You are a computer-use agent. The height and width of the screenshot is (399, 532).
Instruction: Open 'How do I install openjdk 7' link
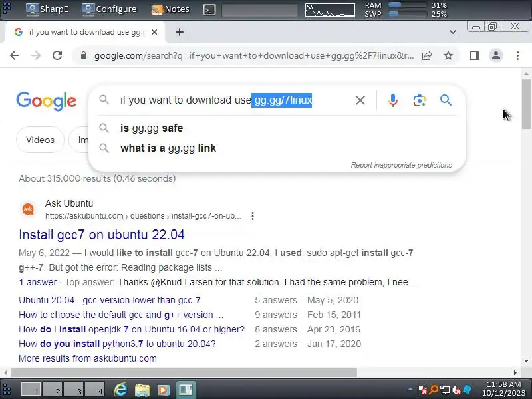click(132, 329)
